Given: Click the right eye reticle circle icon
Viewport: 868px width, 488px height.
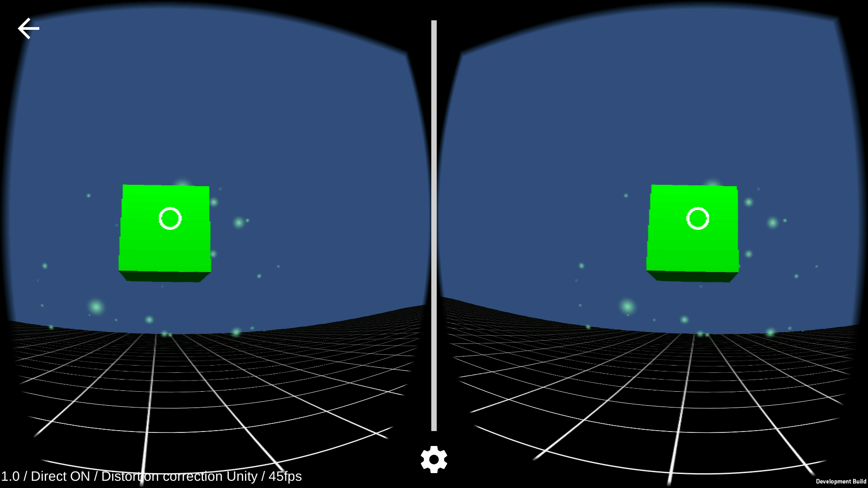Looking at the screenshot, I should click(x=698, y=218).
